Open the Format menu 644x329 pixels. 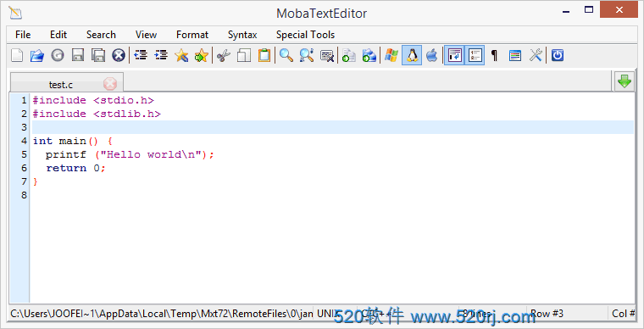[x=192, y=35]
